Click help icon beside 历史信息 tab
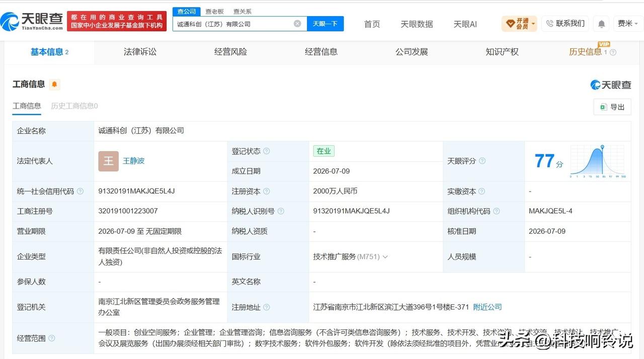 [613, 52]
